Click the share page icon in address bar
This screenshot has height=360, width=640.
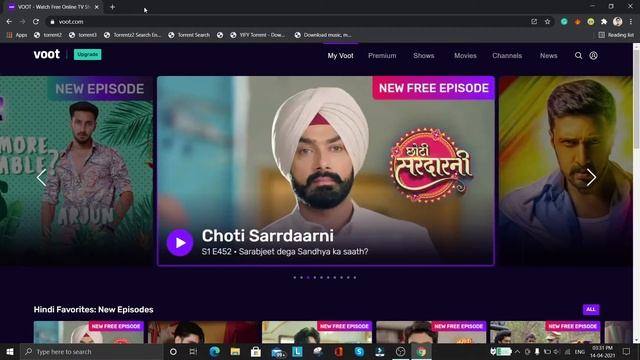click(534, 22)
